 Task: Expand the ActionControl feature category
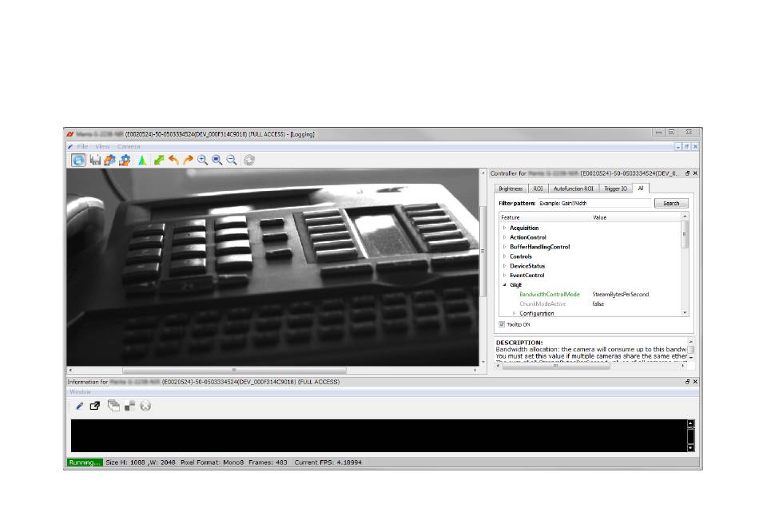tap(504, 237)
